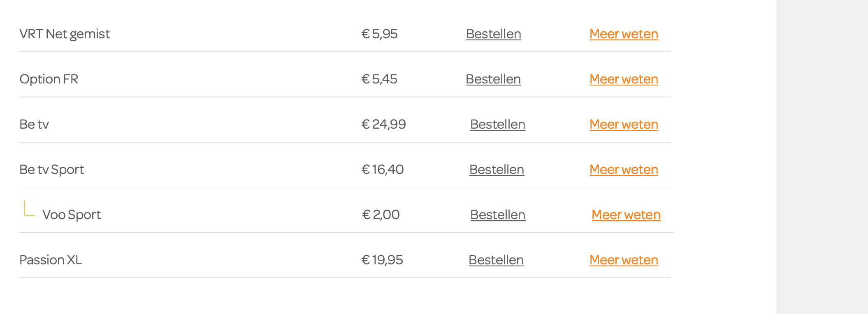Open Meer weten for Be tv Sport
The width and height of the screenshot is (868, 314).
click(623, 170)
